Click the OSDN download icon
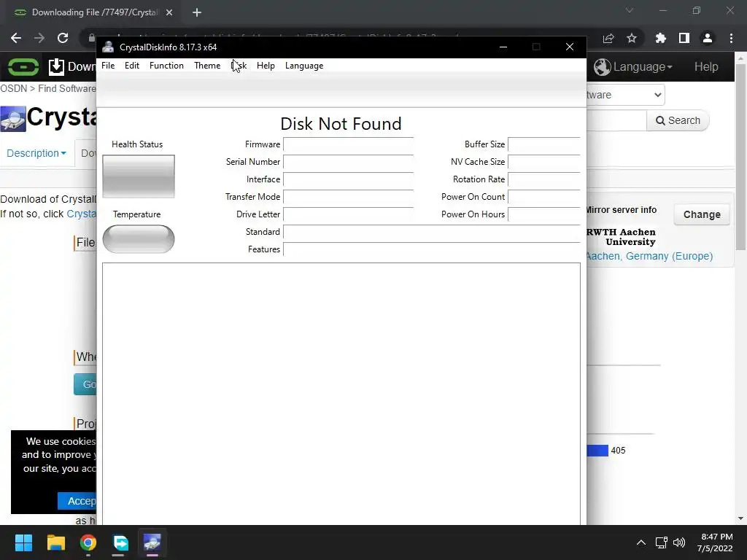 [x=56, y=66]
